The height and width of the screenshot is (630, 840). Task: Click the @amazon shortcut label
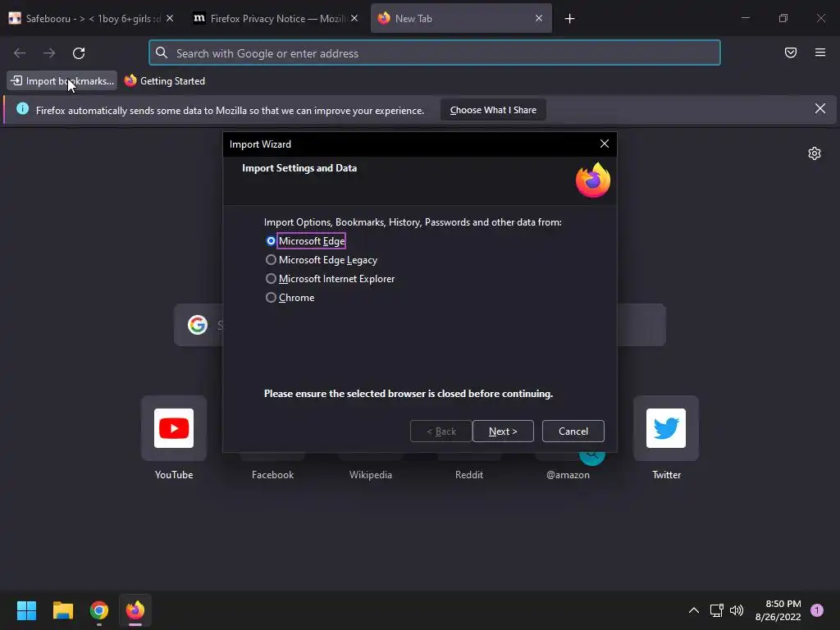point(568,475)
